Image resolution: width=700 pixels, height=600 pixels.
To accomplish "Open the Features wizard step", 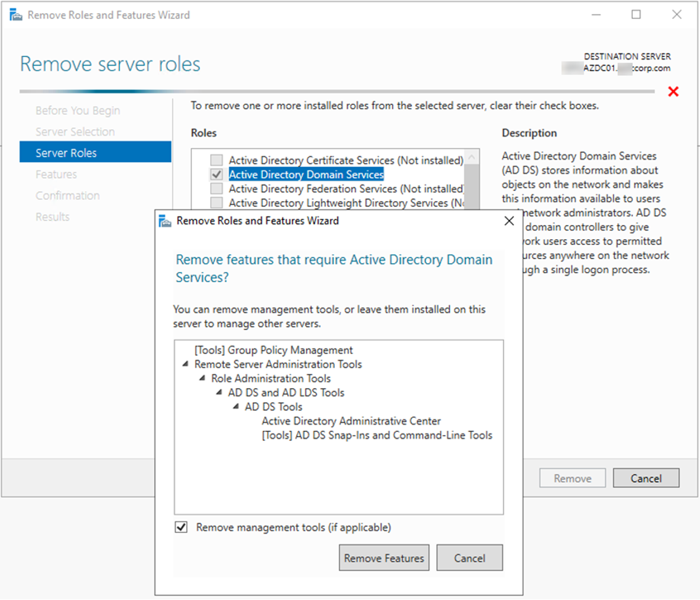I will pyautogui.click(x=56, y=174).
